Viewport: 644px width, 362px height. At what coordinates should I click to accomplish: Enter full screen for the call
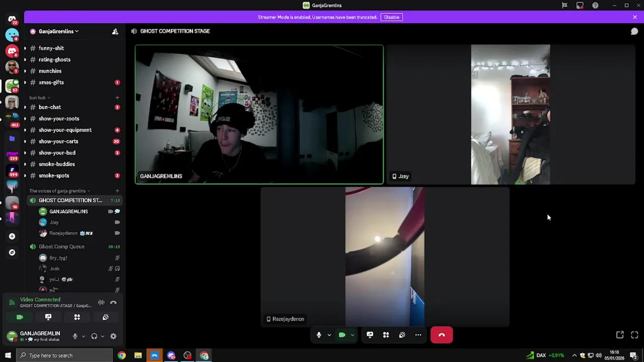click(x=634, y=335)
